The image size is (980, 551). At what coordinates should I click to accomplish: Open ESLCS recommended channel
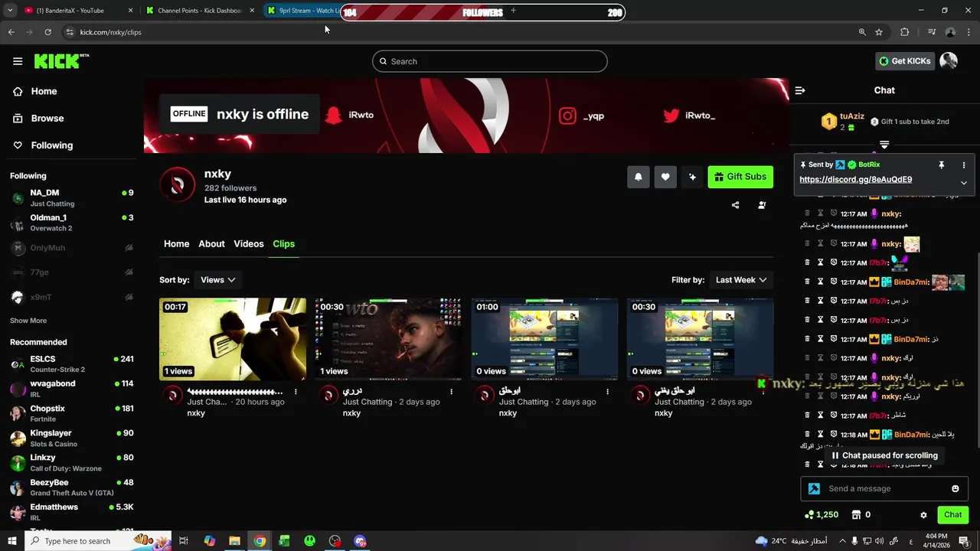click(x=72, y=364)
